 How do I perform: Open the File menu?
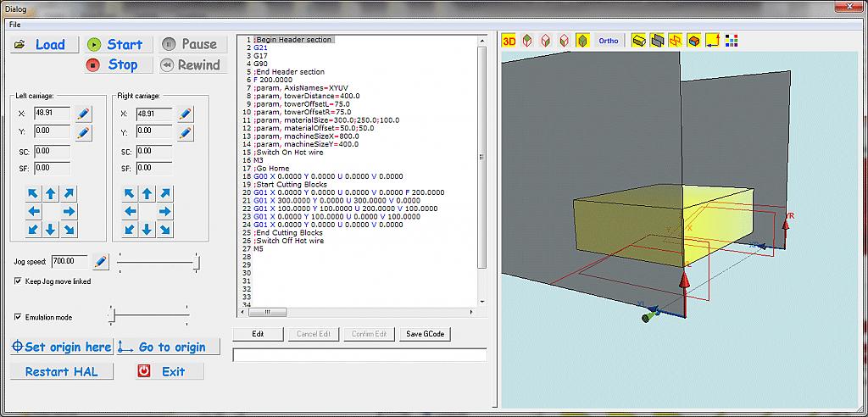(x=15, y=25)
